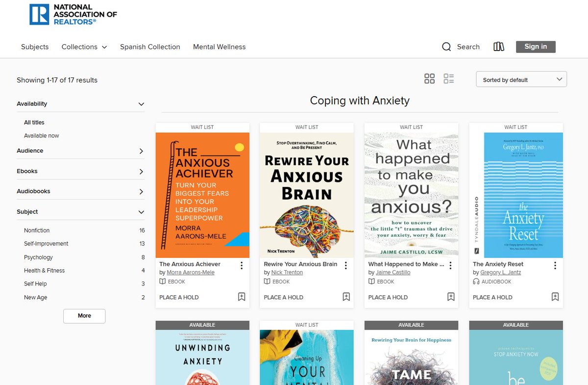Image resolution: width=588 pixels, height=385 pixels.
Task: Click the Sign in button
Action: (536, 47)
